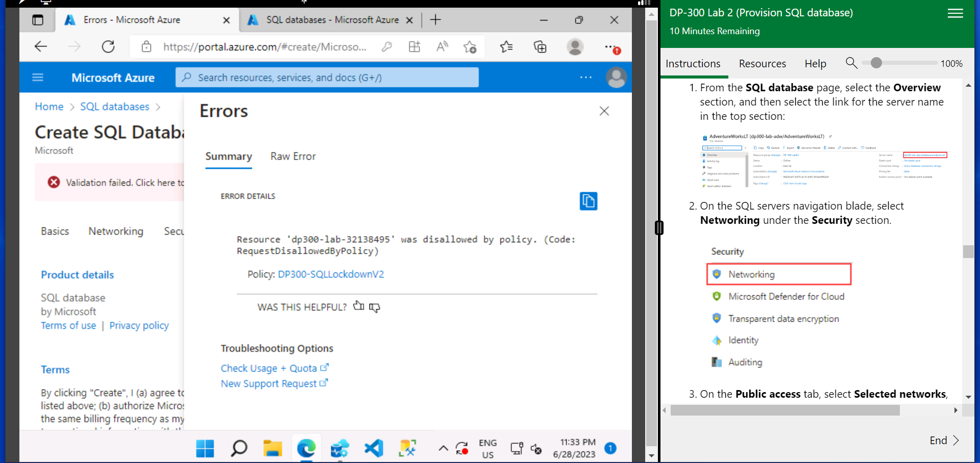Screen dimensions: 980x463
Task: Click the site lock info icon
Action: [146, 47]
